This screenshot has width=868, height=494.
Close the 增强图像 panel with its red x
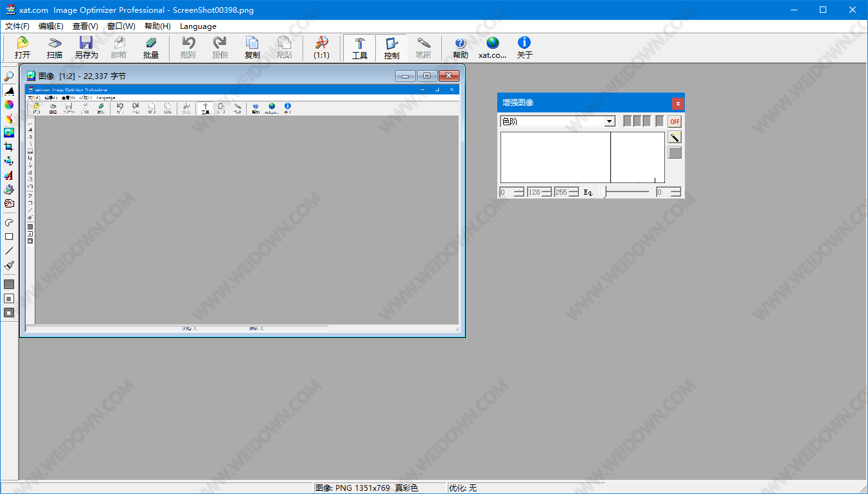678,103
